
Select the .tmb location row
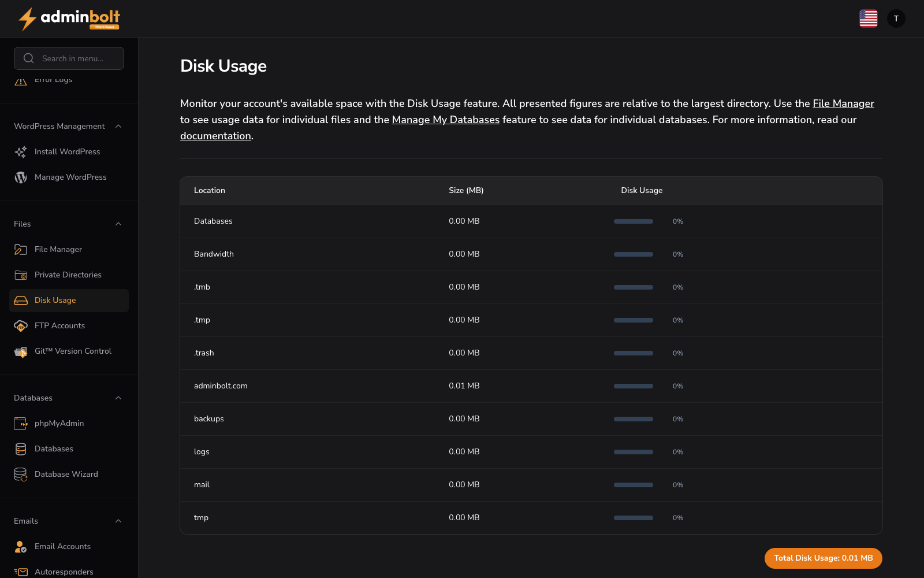click(531, 287)
